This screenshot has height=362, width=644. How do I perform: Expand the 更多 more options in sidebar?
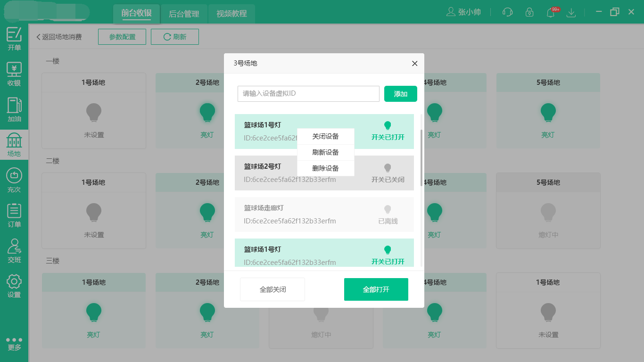[14, 344]
